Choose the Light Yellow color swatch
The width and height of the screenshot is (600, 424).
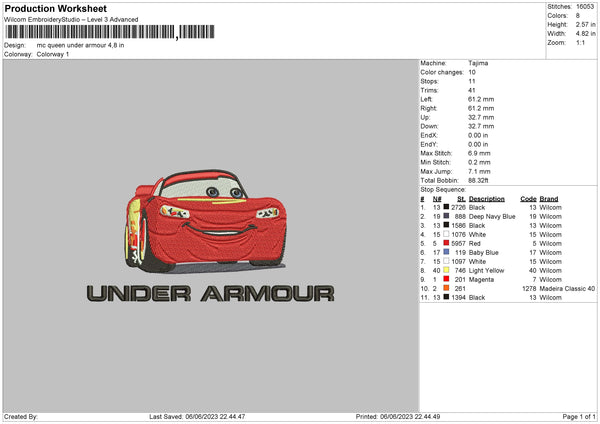tap(446, 270)
